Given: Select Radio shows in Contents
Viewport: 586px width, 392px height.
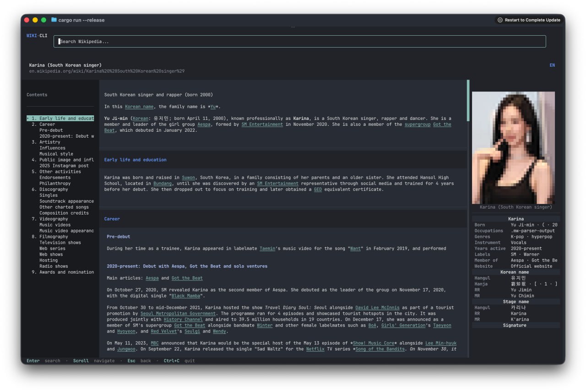Looking at the screenshot, I should pos(54,266).
